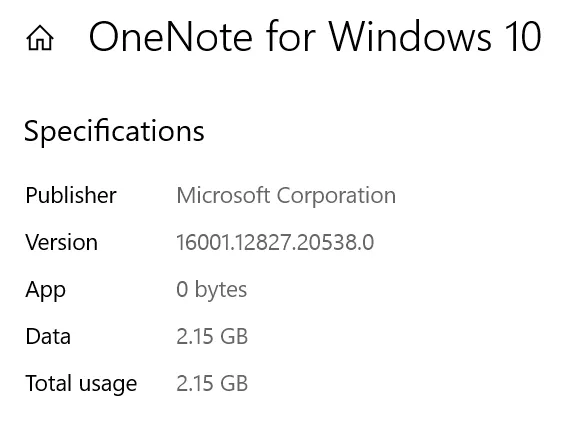Click the word bytes in App value
Screen dimensions: 578x427
pos(220,290)
